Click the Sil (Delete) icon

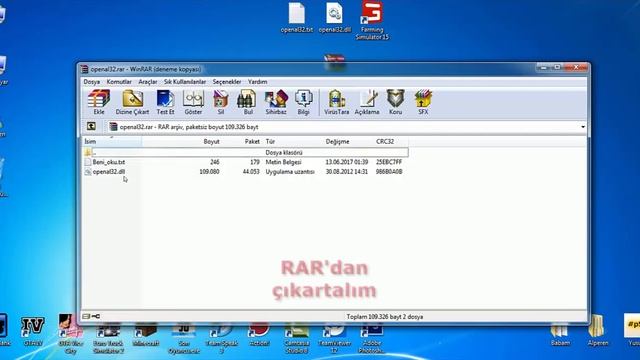(x=220, y=102)
